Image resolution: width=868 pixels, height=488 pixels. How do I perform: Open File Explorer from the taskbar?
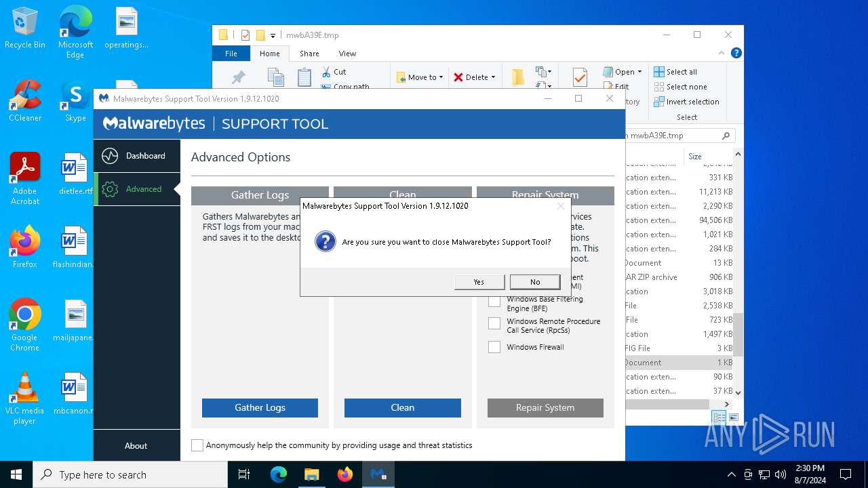pyautogui.click(x=311, y=474)
